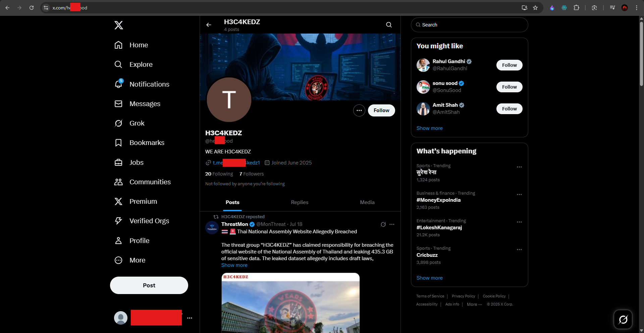
Task: Follow the H3C4KEDZ profile
Action: (x=381, y=110)
